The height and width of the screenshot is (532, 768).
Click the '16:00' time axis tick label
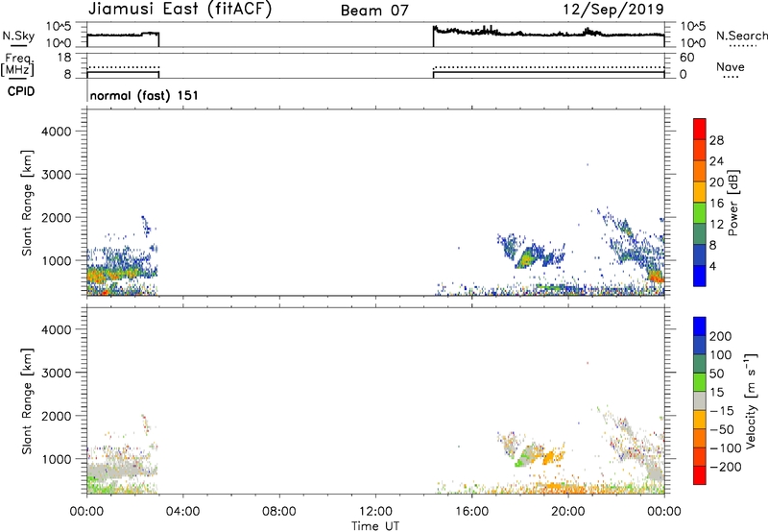click(471, 512)
